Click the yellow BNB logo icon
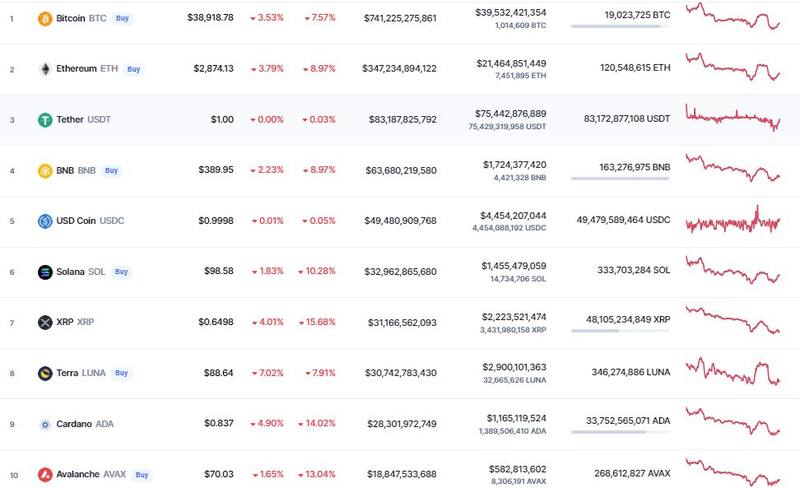 coord(44,171)
